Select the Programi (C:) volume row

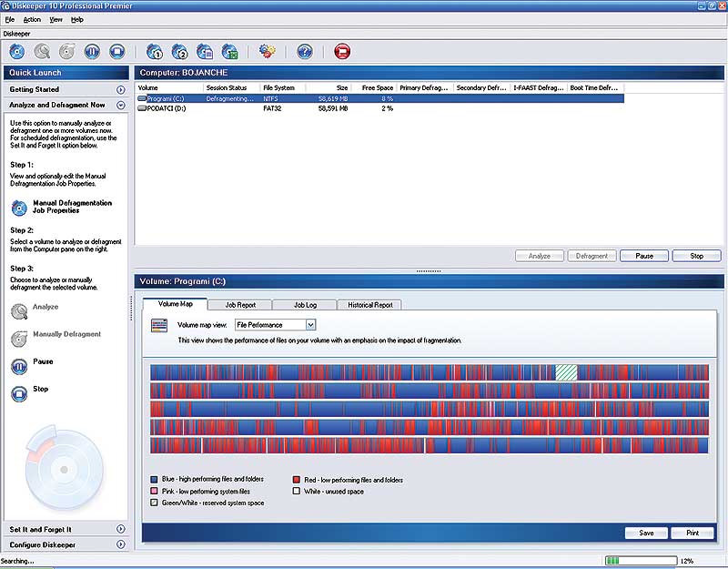[x=379, y=98]
